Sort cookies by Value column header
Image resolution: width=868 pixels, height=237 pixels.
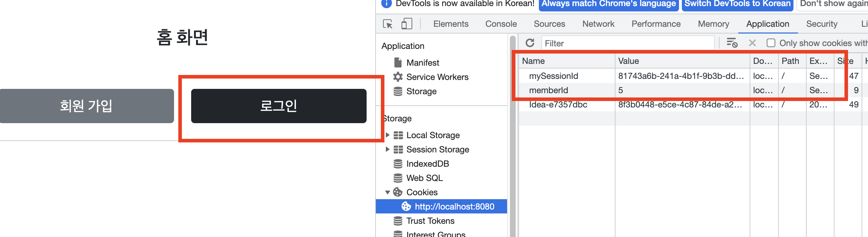pyautogui.click(x=682, y=61)
